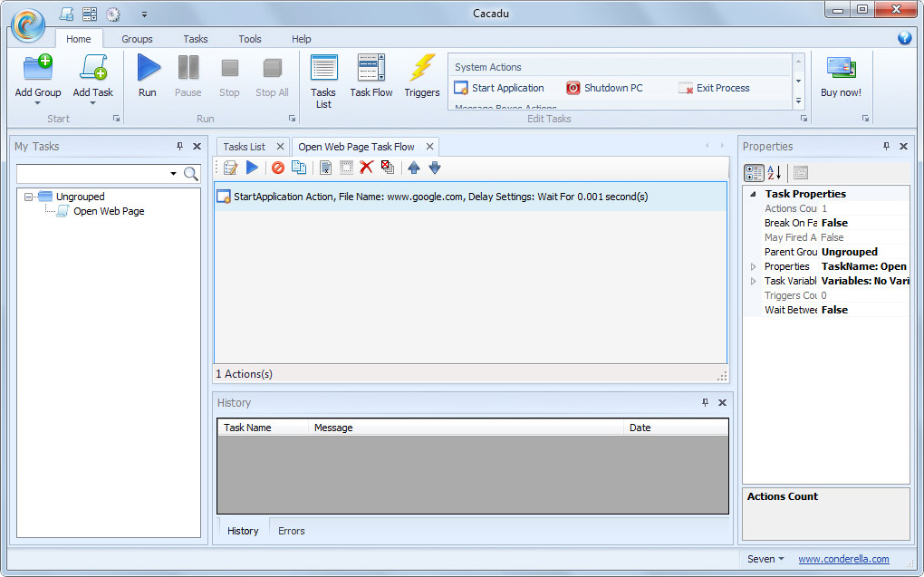The height and width of the screenshot is (577, 924).
Task: Move action down with the blue arrow
Action: [x=435, y=168]
